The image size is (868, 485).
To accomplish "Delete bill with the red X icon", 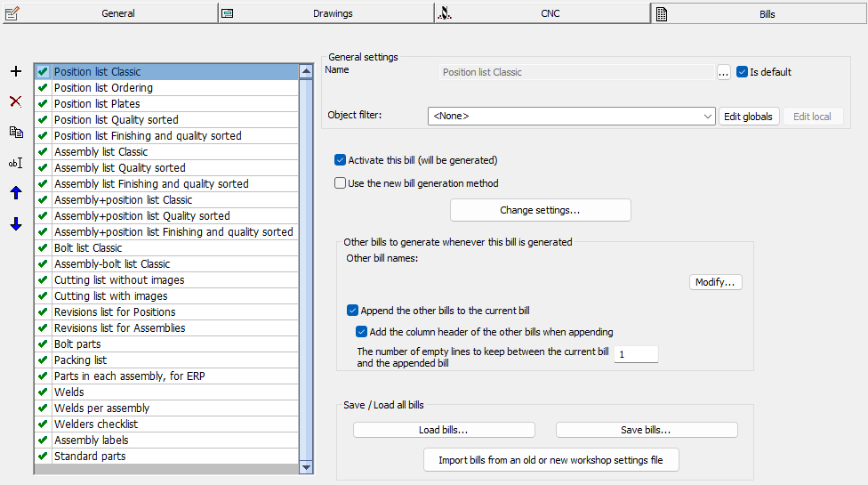I will click(15, 101).
